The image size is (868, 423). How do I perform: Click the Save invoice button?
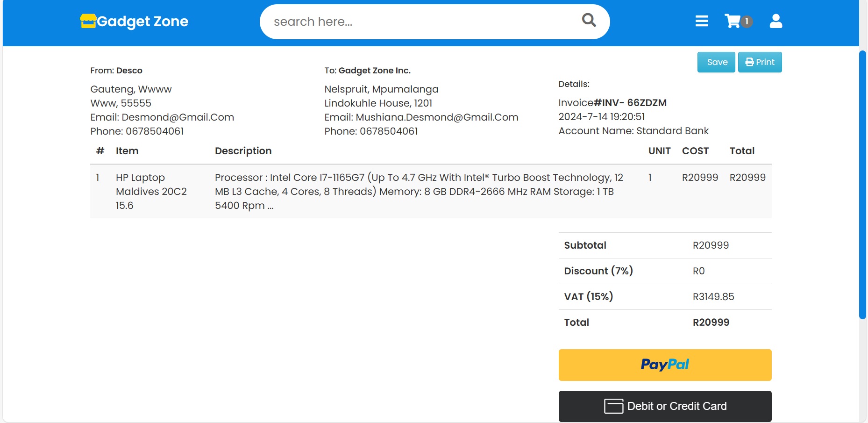[716, 62]
